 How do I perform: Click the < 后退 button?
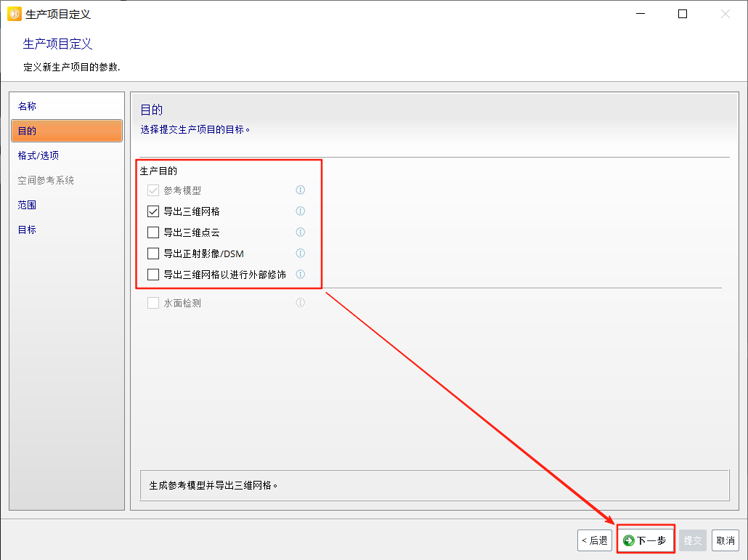[x=595, y=540]
